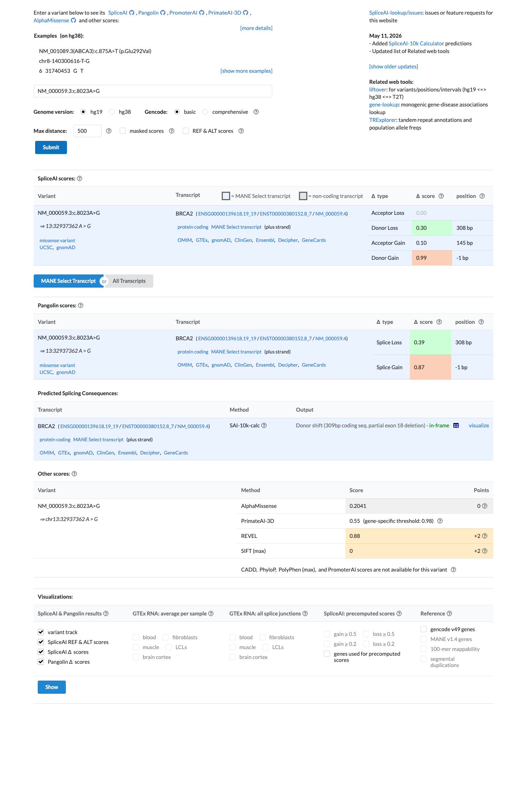The height and width of the screenshot is (805, 532).
Task: Open the SpliceAI GitHub icon
Action: pyautogui.click(x=132, y=13)
